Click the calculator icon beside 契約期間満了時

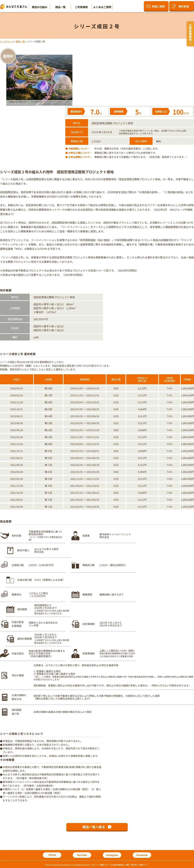(4, 712)
